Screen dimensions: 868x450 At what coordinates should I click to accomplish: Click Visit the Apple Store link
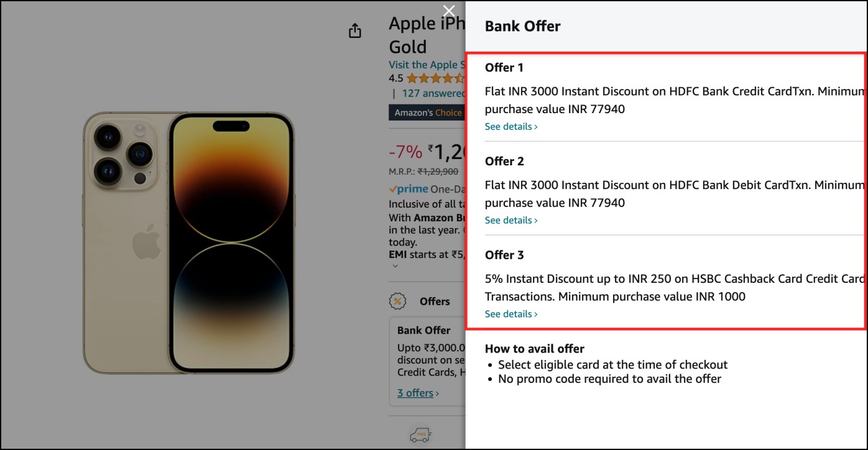pos(427,65)
